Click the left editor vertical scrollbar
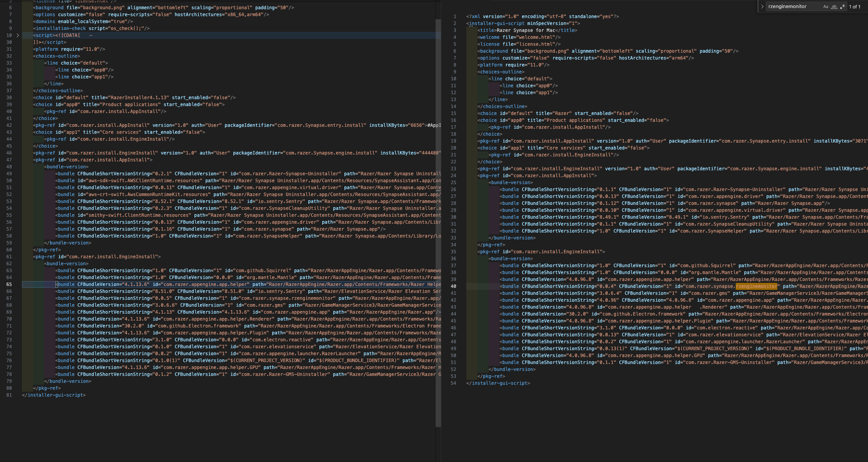 coord(438,223)
